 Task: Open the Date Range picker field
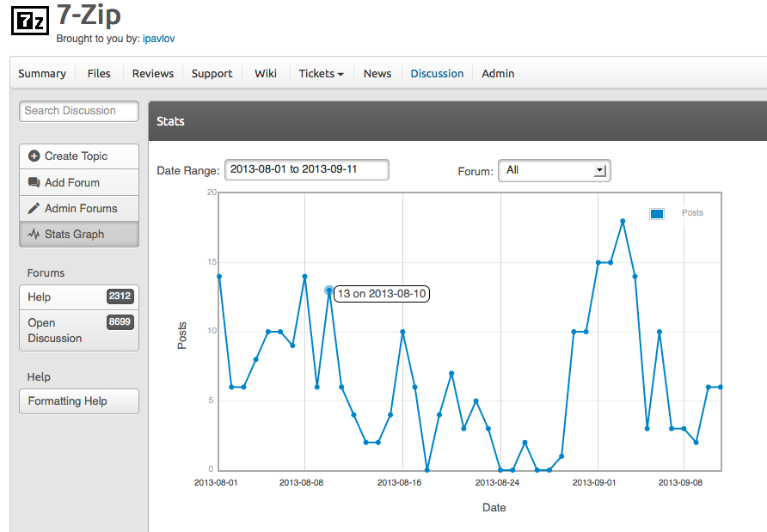(306, 169)
